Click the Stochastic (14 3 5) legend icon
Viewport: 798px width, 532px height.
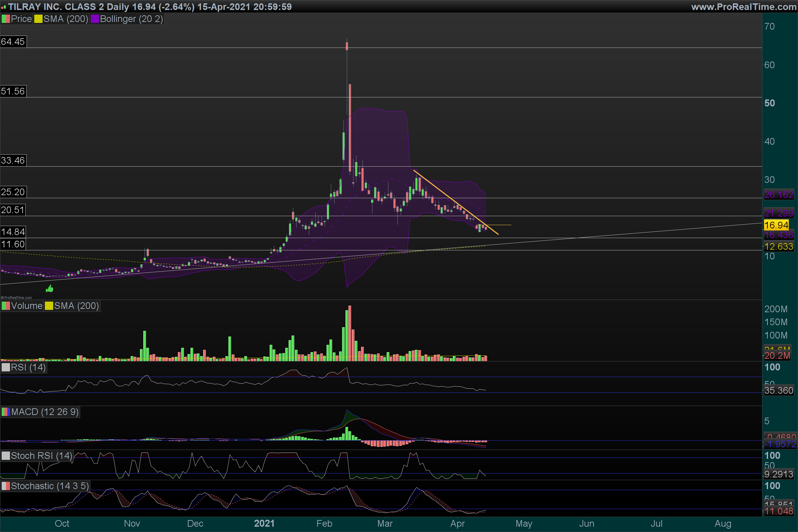6,486
